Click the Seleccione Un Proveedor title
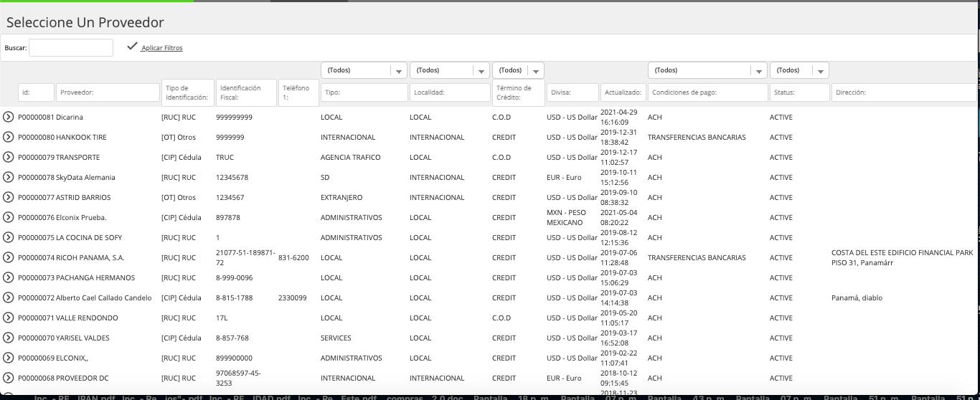The height and width of the screenshot is (400, 980). (x=85, y=23)
